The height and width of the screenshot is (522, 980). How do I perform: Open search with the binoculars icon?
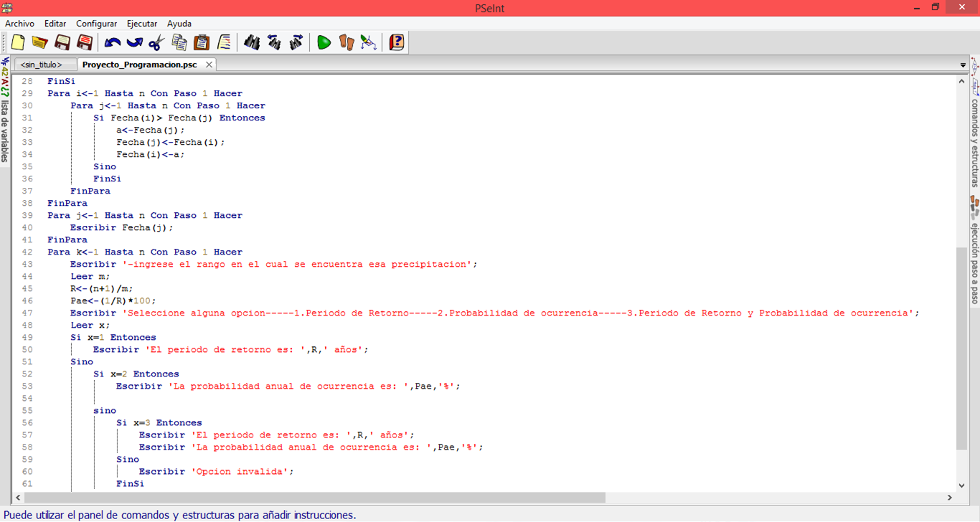[252, 42]
